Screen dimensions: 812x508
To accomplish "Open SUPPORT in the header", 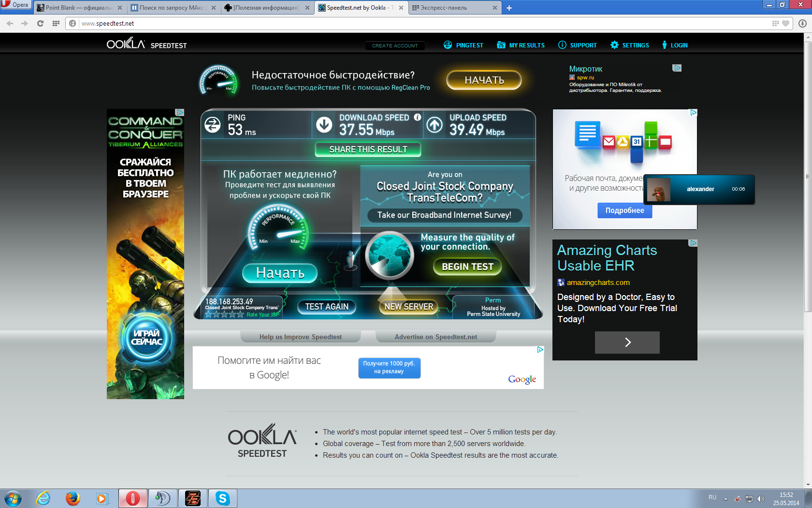I will click(578, 45).
